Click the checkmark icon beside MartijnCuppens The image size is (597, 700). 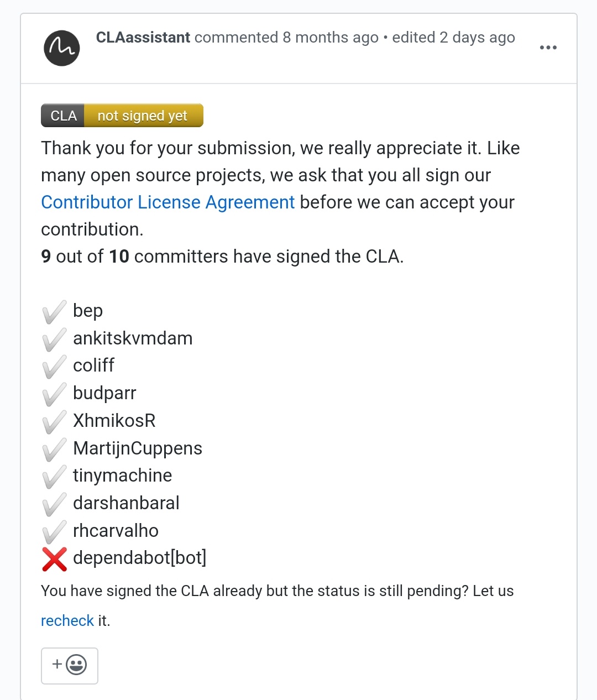pyautogui.click(x=54, y=449)
